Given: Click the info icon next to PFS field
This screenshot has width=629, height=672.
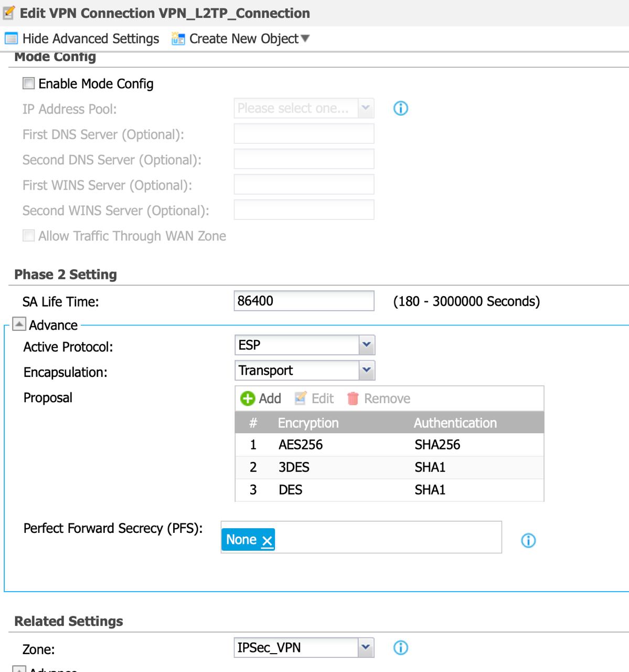Looking at the screenshot, I should click(x=528, y=541).
